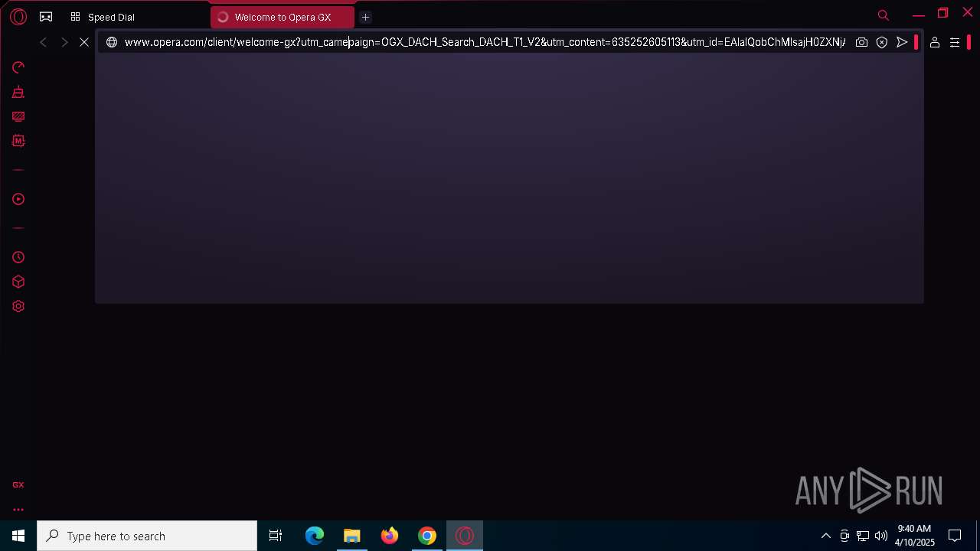Image resolution: width=980 pixels, height=551 pixels.
Task: Open the notification center icon
Action: click(955, 536)
